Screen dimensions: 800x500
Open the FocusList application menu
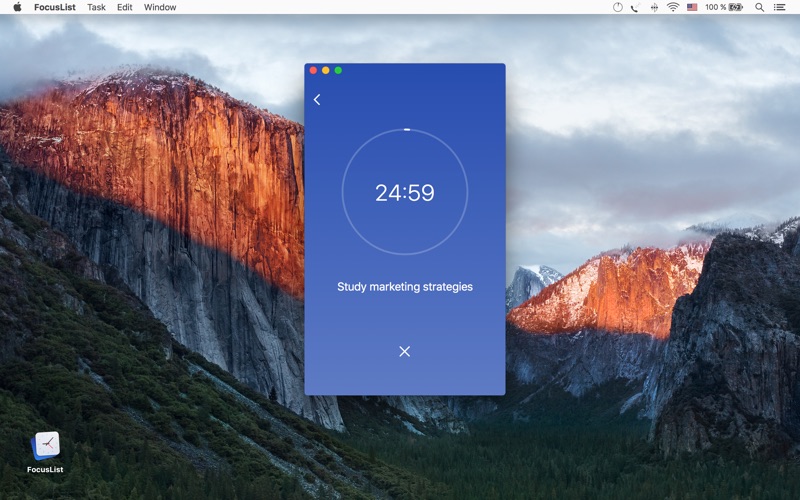point(55,7)
